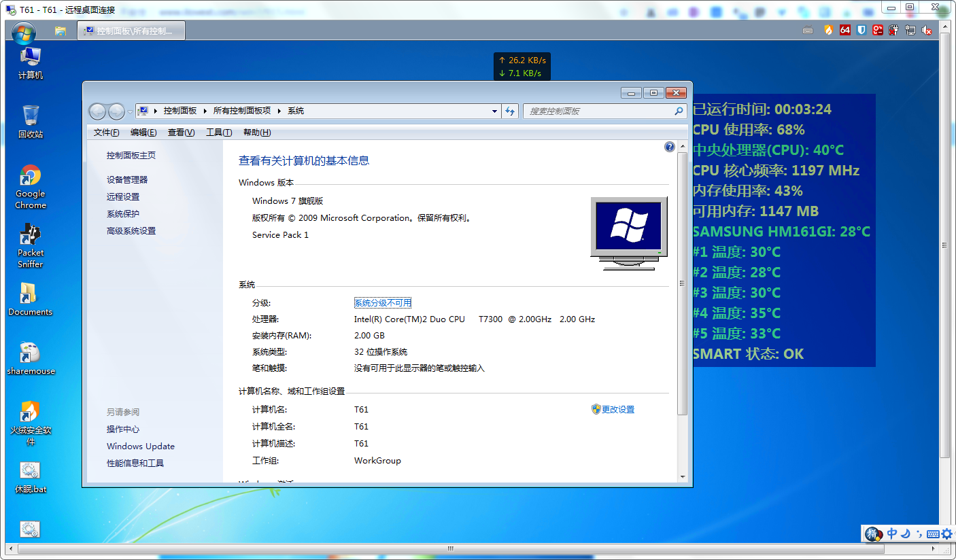
Task: Open the network connection tray icon
Action: (910, 31)
